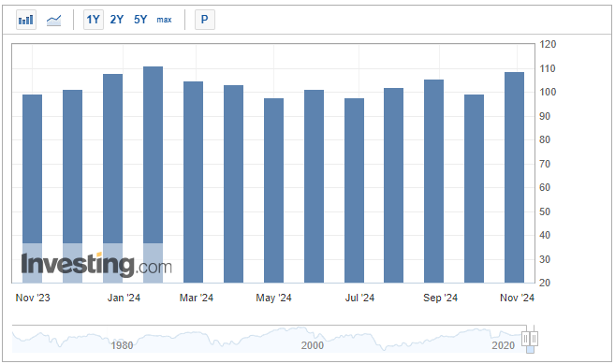Click the Jan '24 bar
The image size is (615, 364).
(113, 179)
